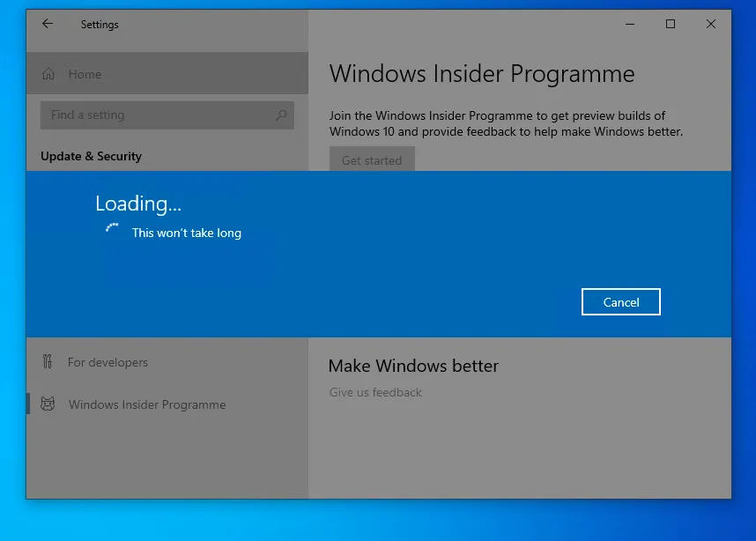The image size is (756, 541).
Task: Click the back arrow in Settings
Action: pyautogui.click(x=47, y=24)
